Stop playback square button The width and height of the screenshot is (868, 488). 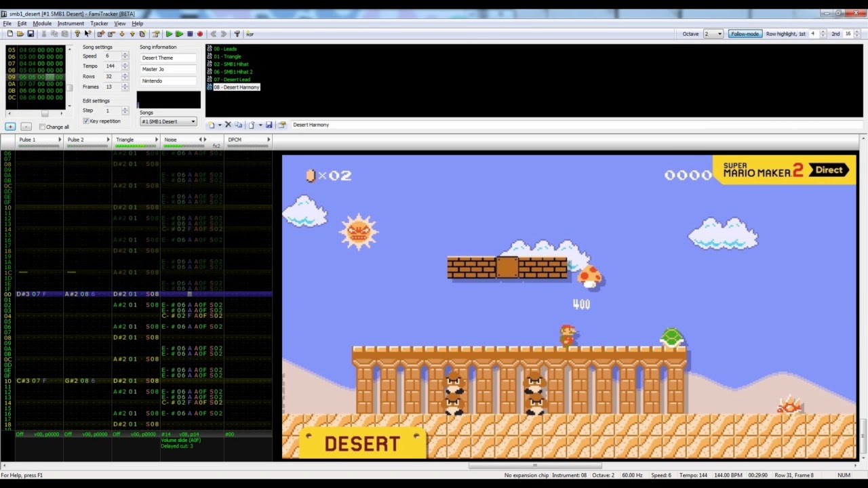(x=190, y=34)
